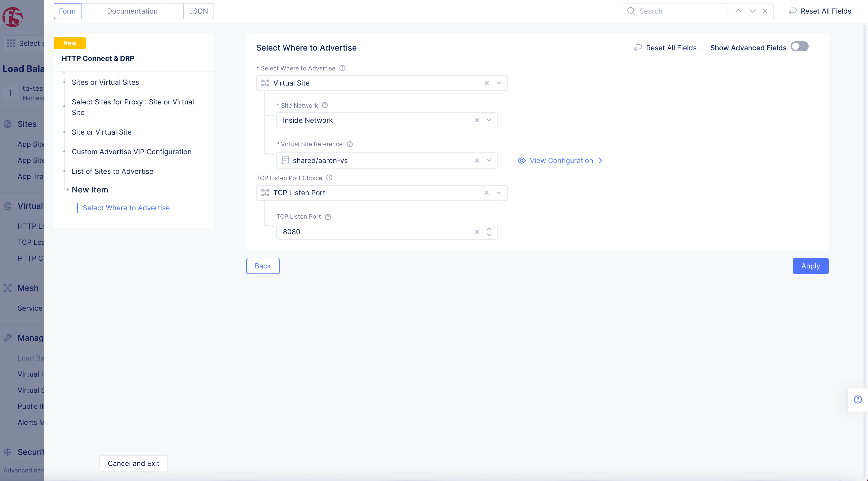Click the search magnifier icon
Screen dimensions: 868x481
[631, 11]
